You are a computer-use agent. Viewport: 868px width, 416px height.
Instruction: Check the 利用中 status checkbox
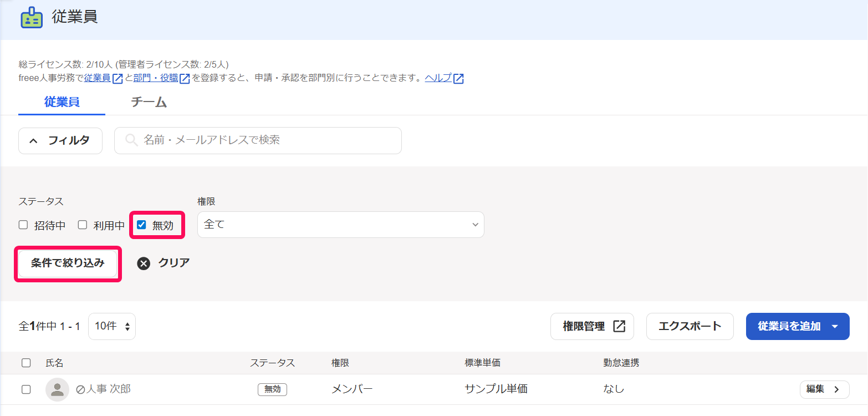pyautogui.click(x=83, y=225)
